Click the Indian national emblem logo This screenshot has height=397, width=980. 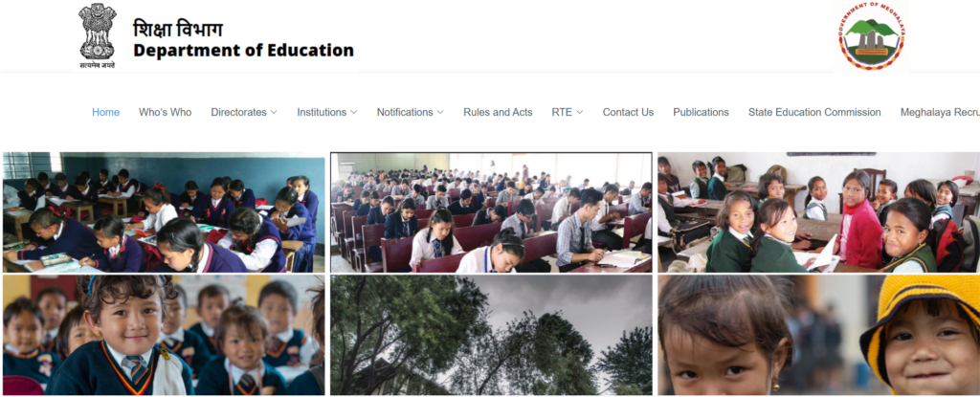[x=97, y=35]
